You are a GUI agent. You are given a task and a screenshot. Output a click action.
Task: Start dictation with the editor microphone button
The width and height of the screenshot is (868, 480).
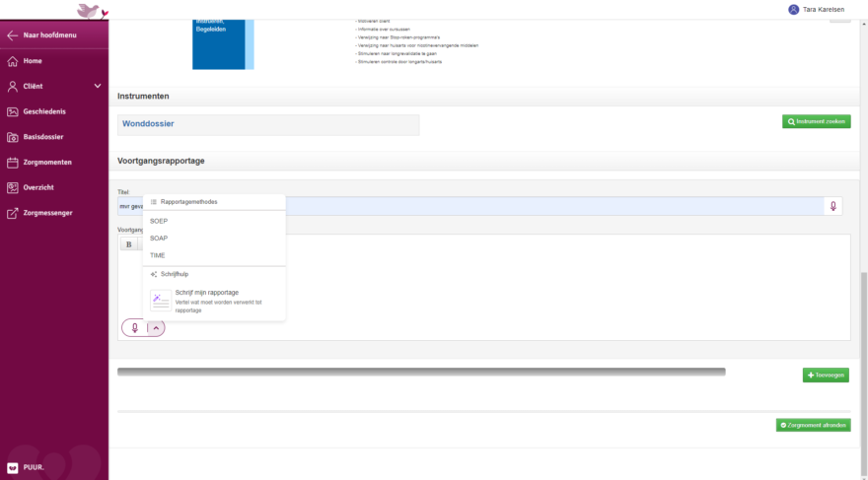coord(135,328)
